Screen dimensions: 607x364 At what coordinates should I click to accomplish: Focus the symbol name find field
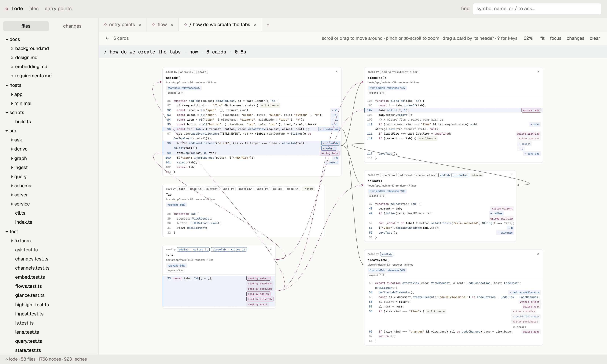click(537, 9)
